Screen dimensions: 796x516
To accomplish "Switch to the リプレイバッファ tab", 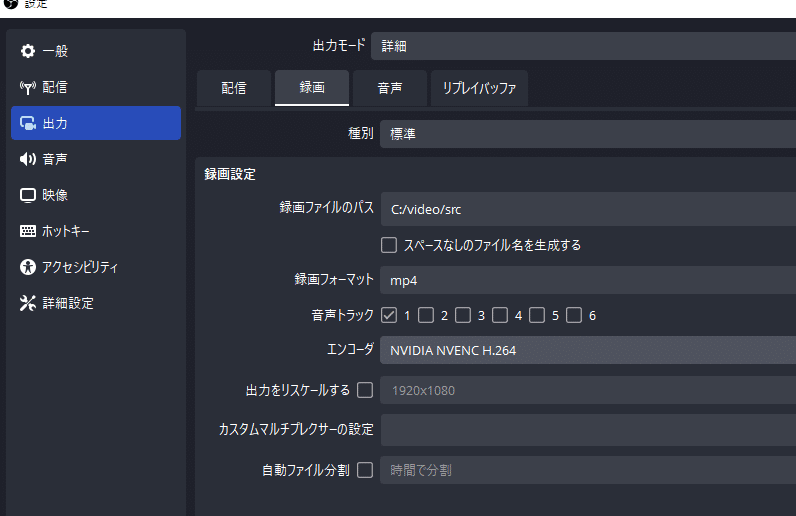I will 479,88.
